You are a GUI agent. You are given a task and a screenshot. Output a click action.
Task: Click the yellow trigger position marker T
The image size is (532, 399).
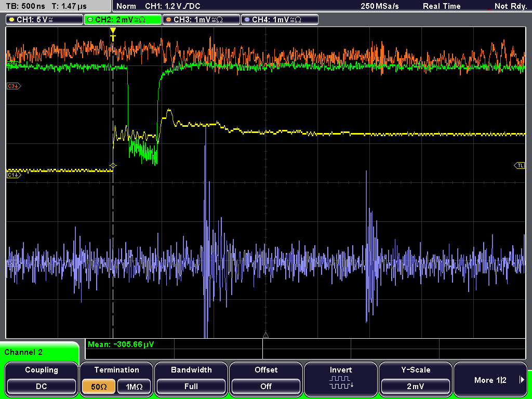coord(113,34)
